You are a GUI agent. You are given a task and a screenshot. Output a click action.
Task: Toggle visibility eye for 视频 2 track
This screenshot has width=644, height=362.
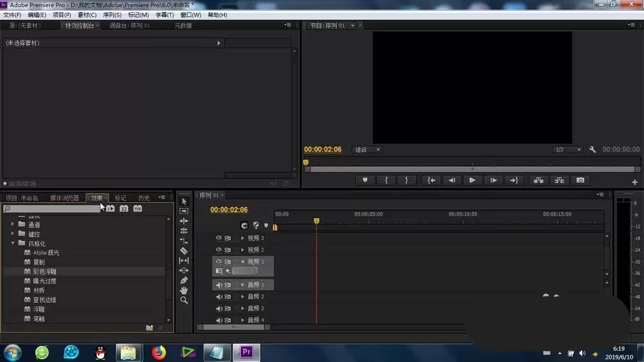pyautogui.click(x=218, y=249)
